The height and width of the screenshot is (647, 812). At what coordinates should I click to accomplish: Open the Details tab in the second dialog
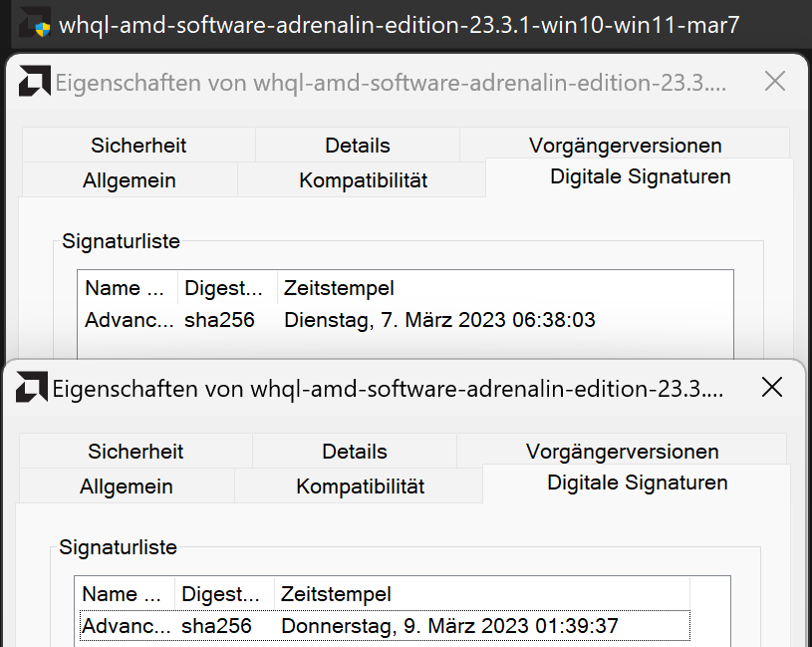354,451
